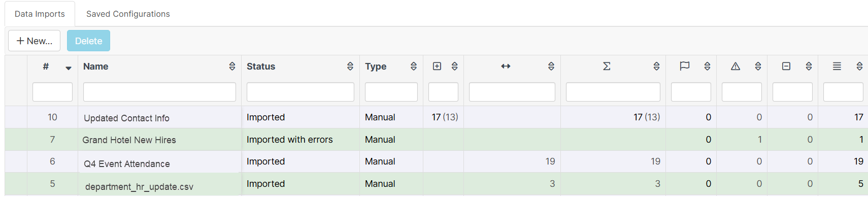Sort the Status column

click(350, 66)
